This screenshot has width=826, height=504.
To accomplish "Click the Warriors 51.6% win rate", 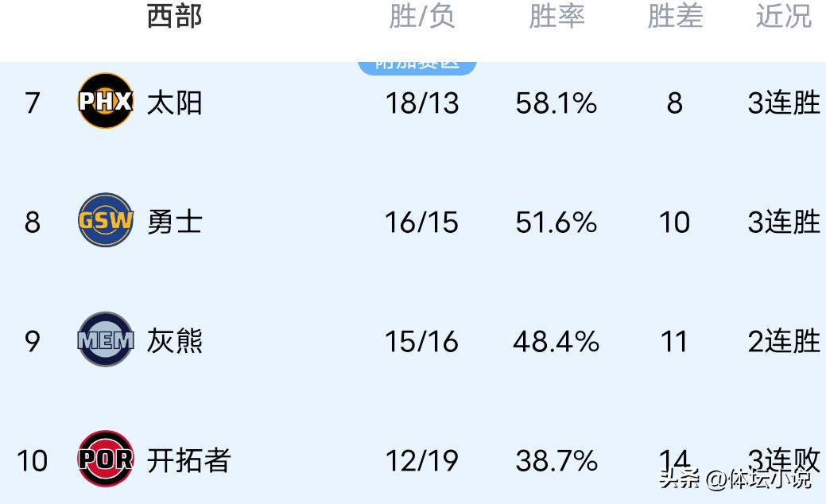I will (556, 223).
